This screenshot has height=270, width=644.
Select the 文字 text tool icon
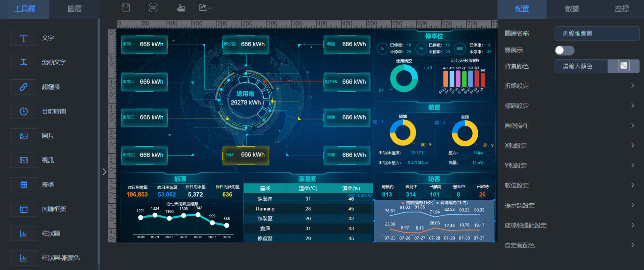pos(24,38)
